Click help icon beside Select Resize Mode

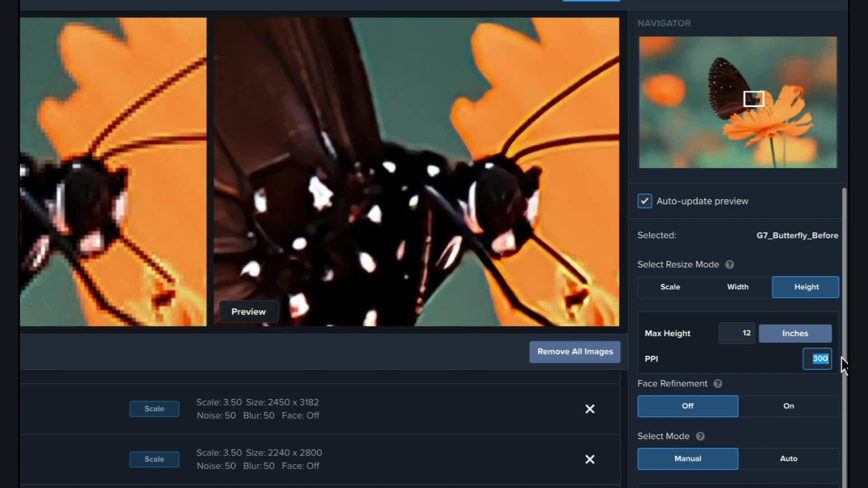729,265
